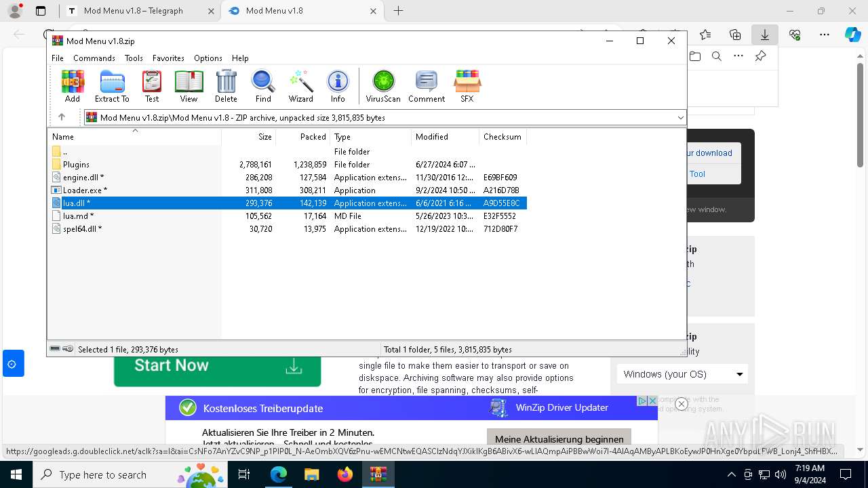
Task: Click WinRAR taskbar icon
Action: pos(378,474)
